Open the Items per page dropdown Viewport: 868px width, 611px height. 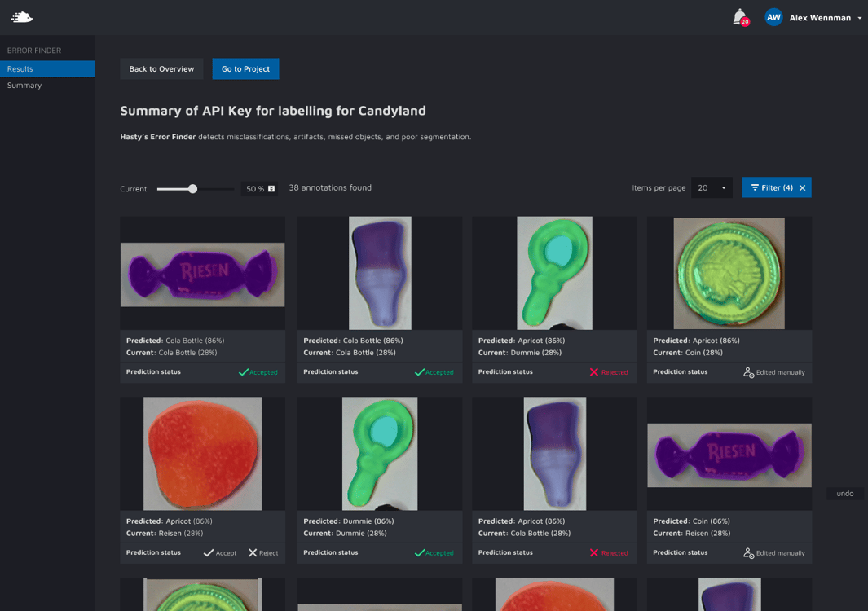(712, 188)
